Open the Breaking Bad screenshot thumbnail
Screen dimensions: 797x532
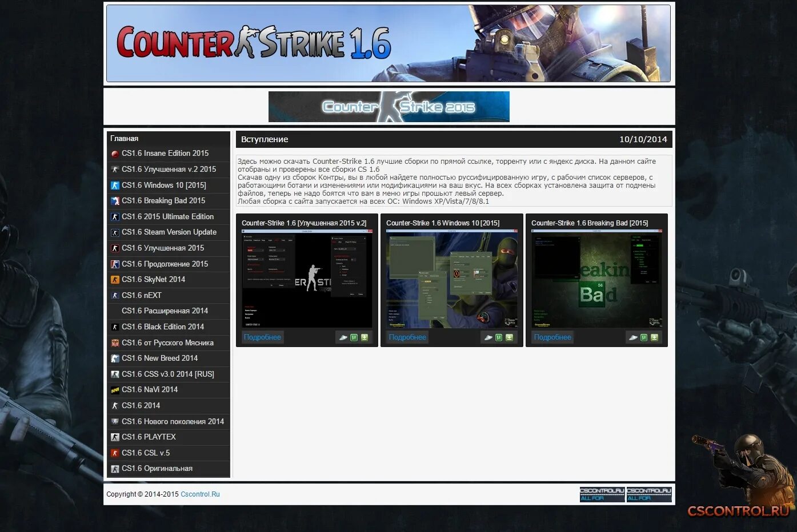[x=597, y=279]
